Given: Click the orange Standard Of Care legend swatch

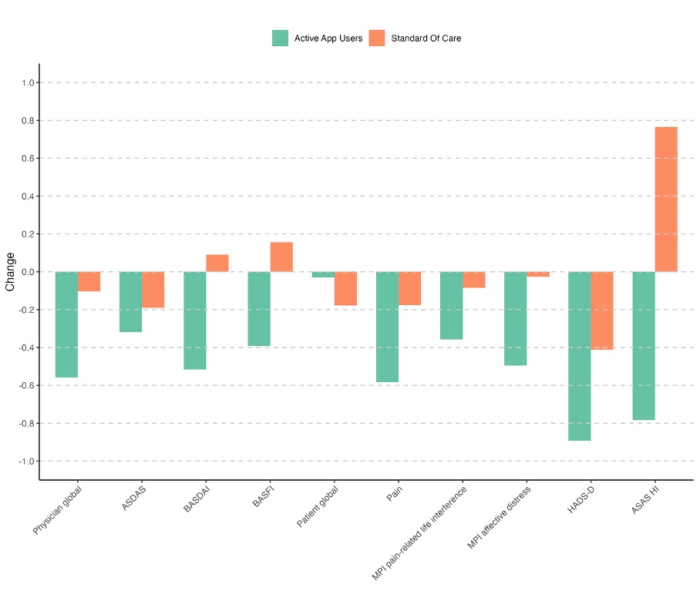Looking at the screenshot, I should 377,38.
